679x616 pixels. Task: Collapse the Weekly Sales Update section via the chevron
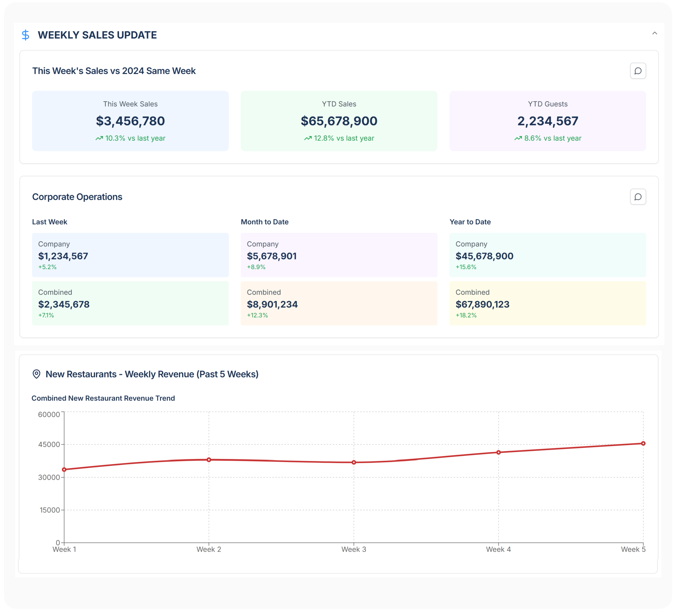tap(655, 33)
